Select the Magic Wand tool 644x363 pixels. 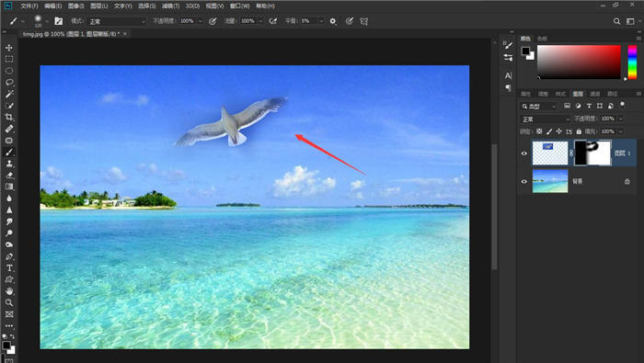click(9, 94)
